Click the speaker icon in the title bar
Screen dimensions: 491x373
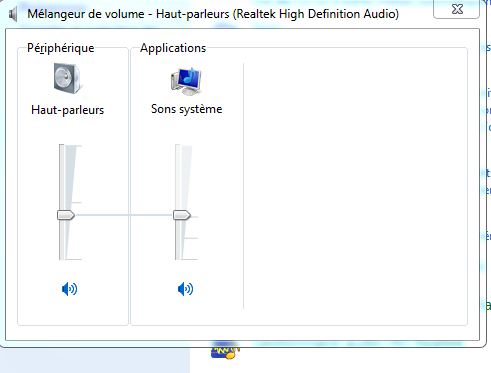[13, 15]
